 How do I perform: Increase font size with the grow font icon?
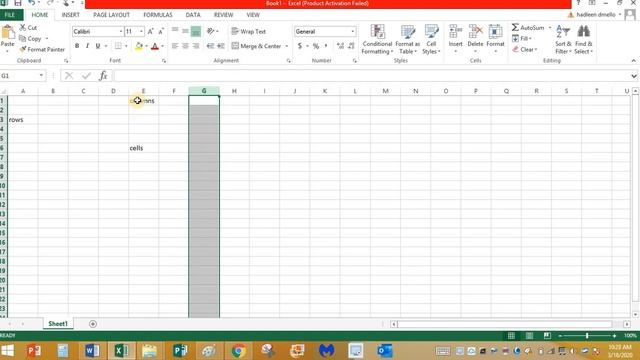point(151,31)
